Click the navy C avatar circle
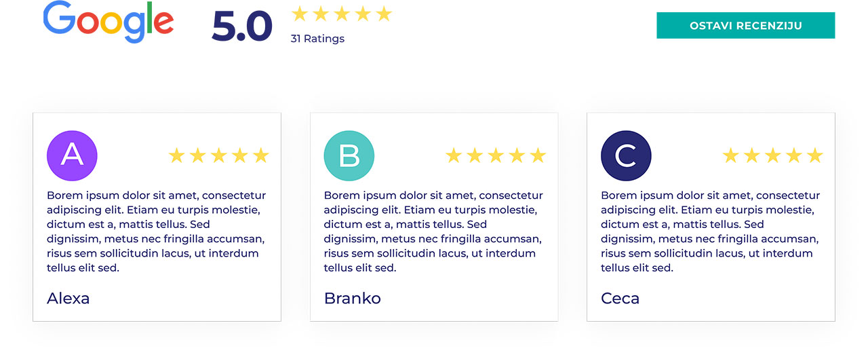 point(626,155)
